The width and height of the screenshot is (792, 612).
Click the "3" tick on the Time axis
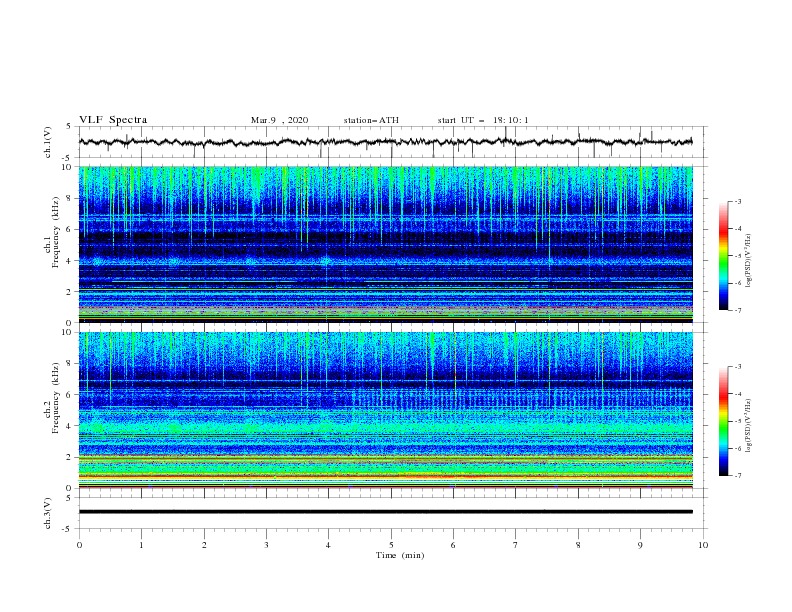pyautogui.click(x=266, y=545)
